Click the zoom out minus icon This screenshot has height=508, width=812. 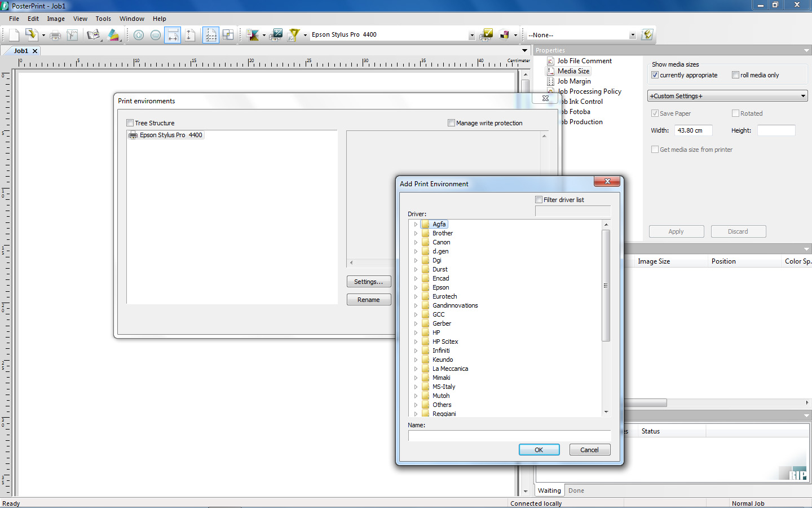(x=156, y=35)
